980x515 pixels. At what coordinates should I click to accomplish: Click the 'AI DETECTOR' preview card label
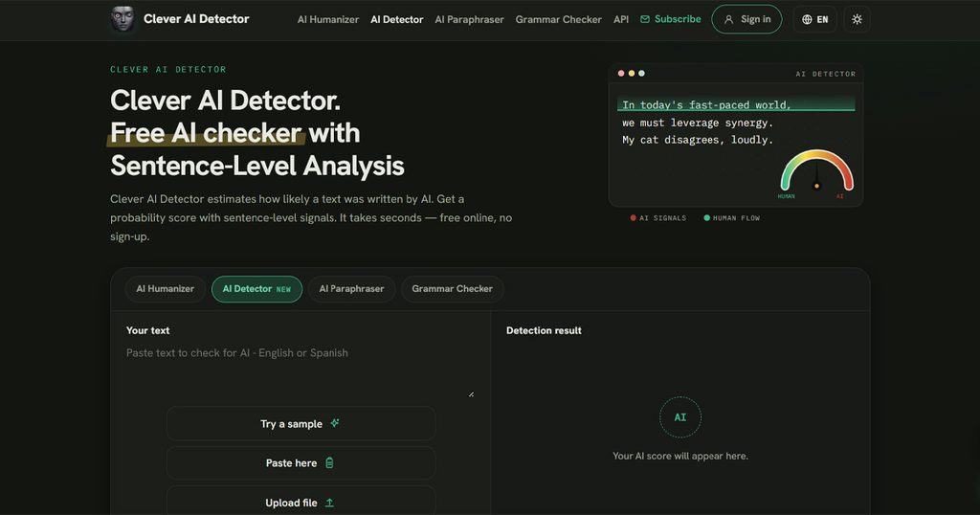pyautogui.click(x=826, y=74)
